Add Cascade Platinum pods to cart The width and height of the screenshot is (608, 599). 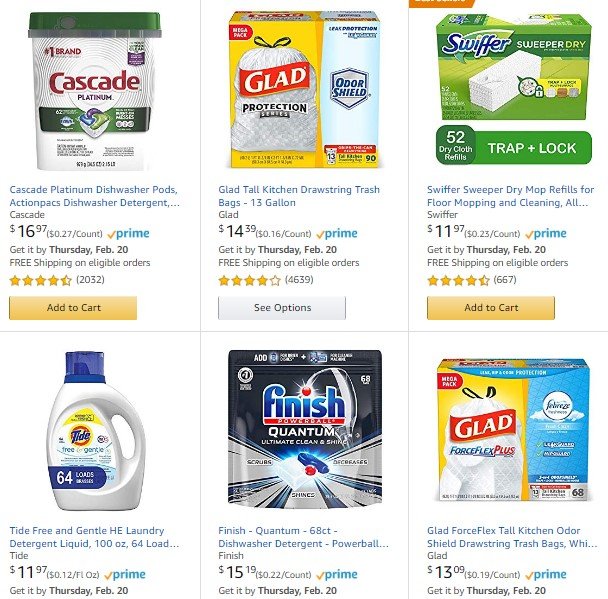click(x=73, y=308)
